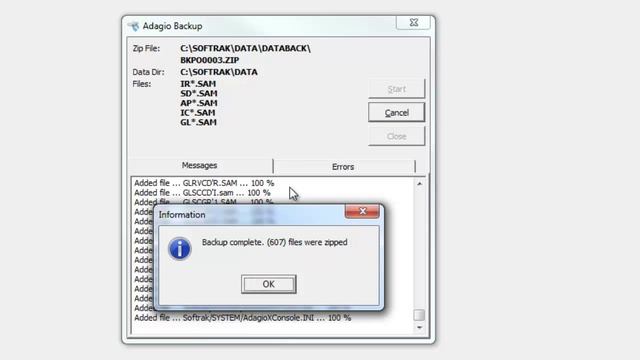Image resolution: width=640 pixels, height=360 pixels.
Task: Click the IC*.SAM file pattern
Action: pos(198,112)
